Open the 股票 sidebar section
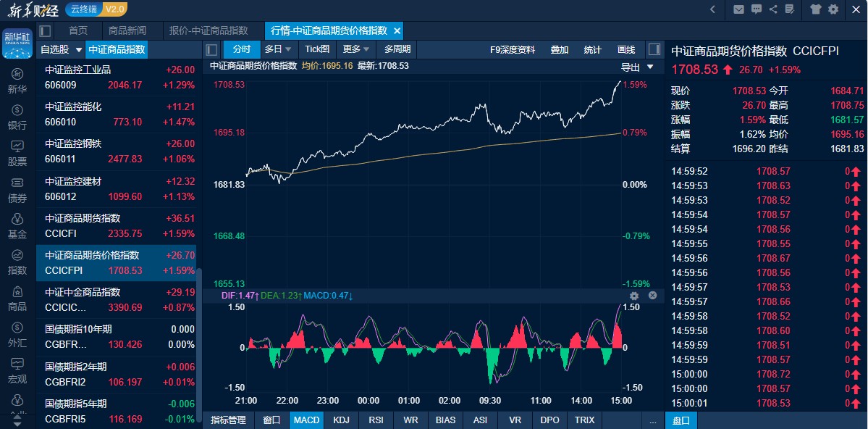The width and height of the screenshot is (868, 429). tap(17, 154)
